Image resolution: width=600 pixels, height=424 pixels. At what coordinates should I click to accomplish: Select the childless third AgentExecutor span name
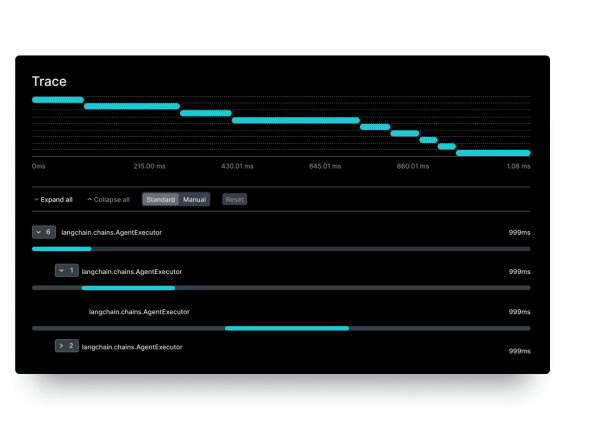coord(139,312)
